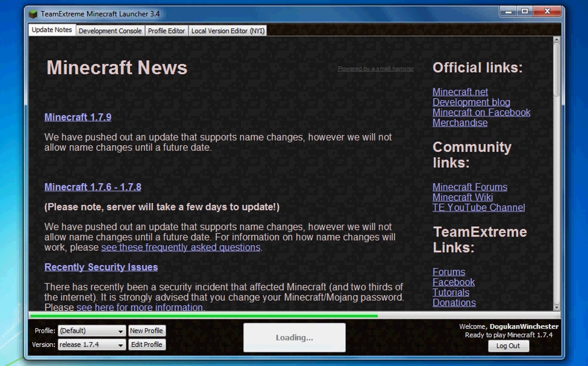The image size is (588, 366).
Task: Click the Edit Profile button
Action: point(147,345)
